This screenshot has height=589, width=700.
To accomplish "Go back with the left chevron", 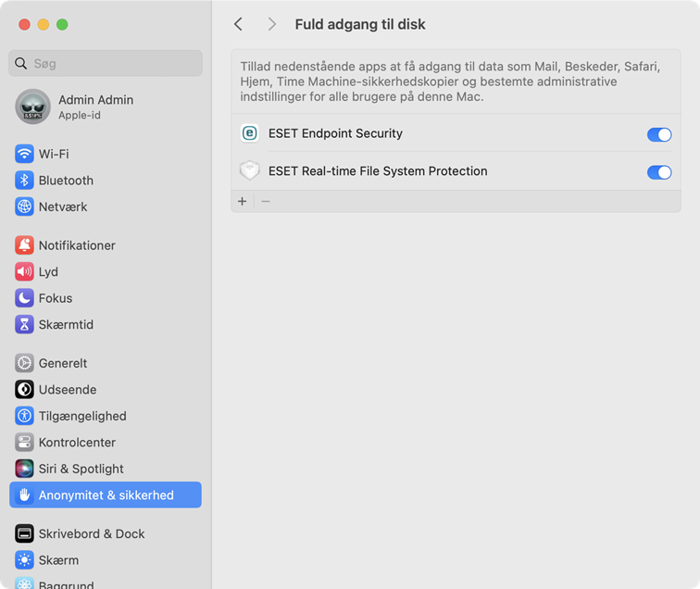I will click(239, 24).
